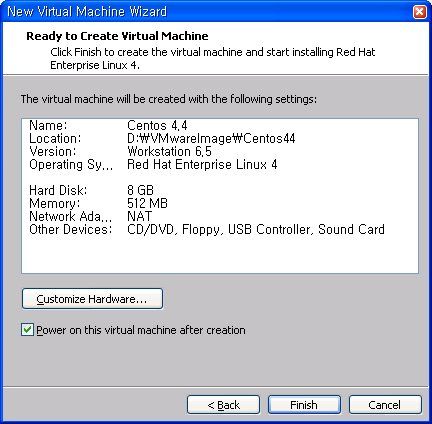
Task: Click the Ready to Create Virtual Machine heading
Action: [x=117, y=36]
